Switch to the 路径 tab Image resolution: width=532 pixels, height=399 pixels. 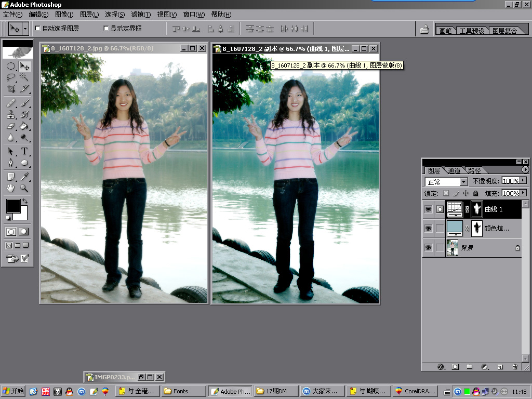[474, 170]
